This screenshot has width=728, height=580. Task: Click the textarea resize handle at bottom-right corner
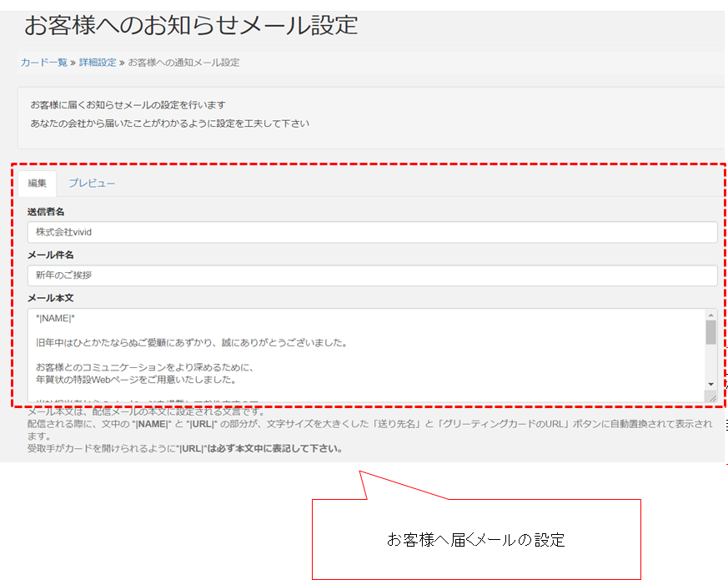[x=711, y=398]
